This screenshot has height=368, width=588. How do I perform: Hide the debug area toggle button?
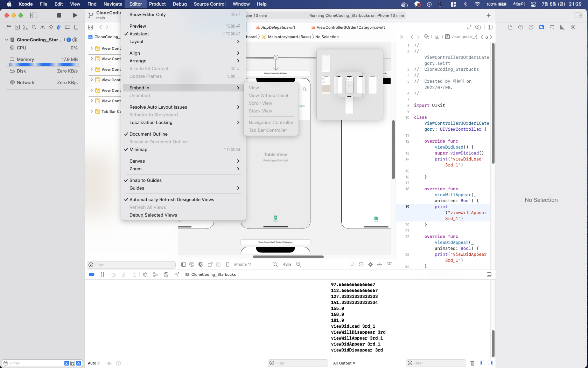(489, 275)
